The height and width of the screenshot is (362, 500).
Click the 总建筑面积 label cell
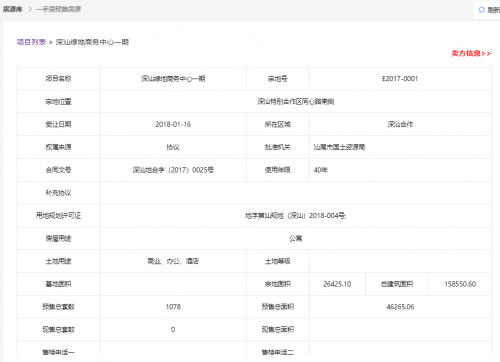click(x=397, y=284)
